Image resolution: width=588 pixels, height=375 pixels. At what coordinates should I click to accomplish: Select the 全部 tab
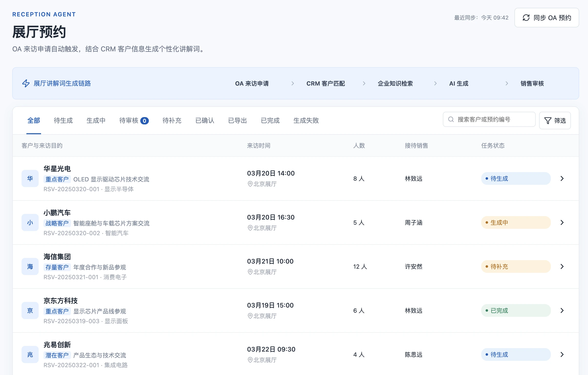click(x=34, y=121)
